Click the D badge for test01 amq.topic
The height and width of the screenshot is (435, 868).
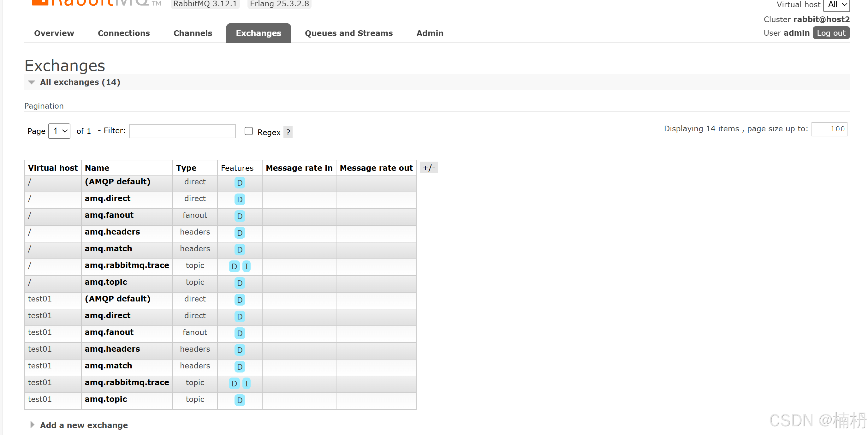coord(240,400)
